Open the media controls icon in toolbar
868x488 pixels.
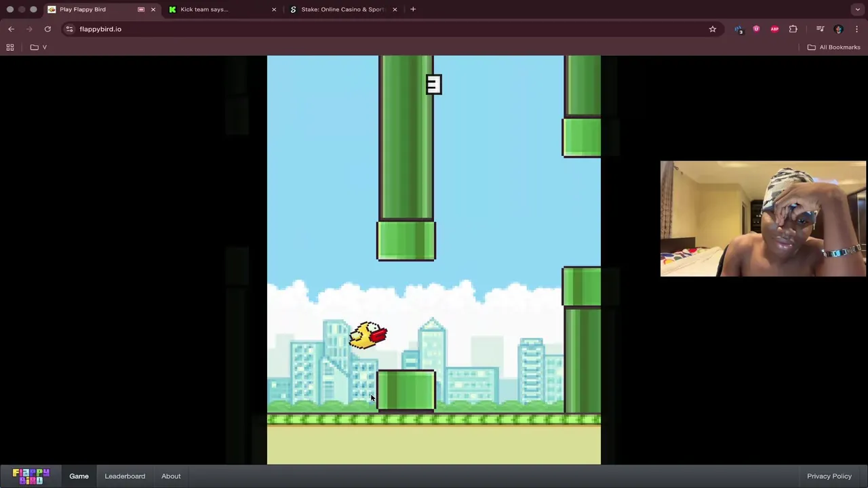tap(820, 29)
